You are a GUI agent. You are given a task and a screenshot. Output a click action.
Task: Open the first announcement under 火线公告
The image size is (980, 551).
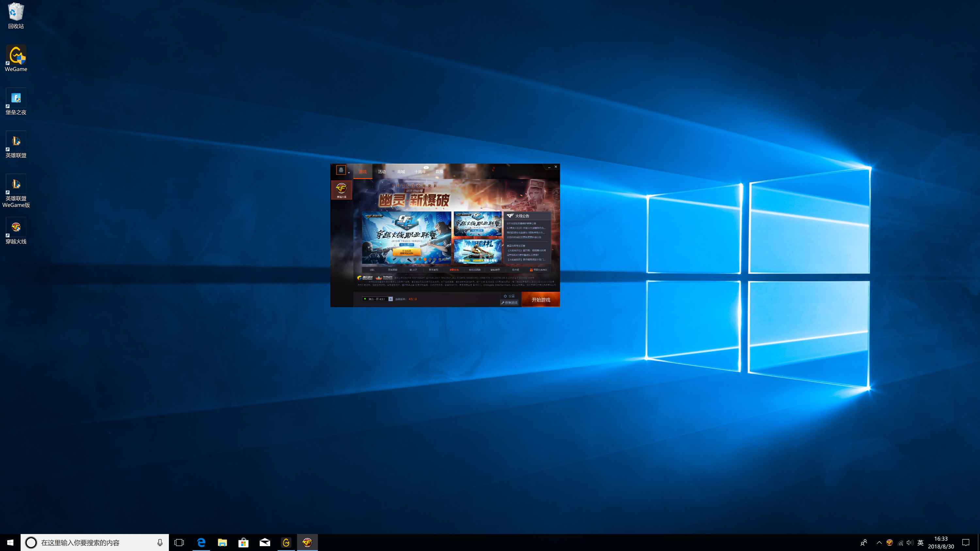(x=522, y=224)
